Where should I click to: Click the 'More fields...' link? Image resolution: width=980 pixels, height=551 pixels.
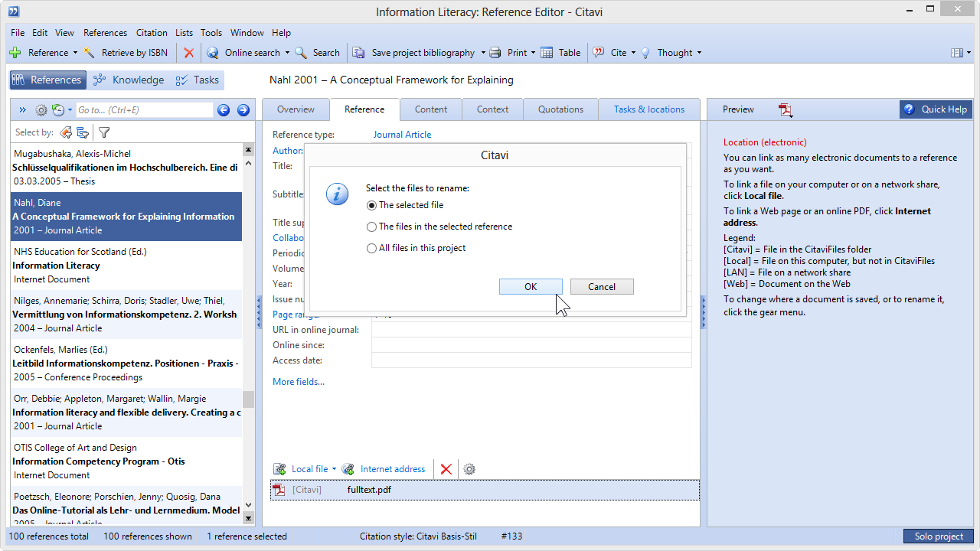point(299,382)
